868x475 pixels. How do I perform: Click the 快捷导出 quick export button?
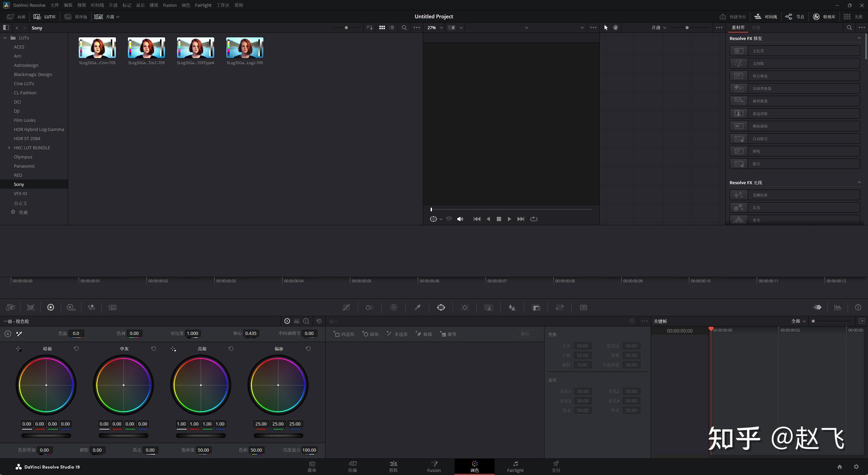pos(733,17)
